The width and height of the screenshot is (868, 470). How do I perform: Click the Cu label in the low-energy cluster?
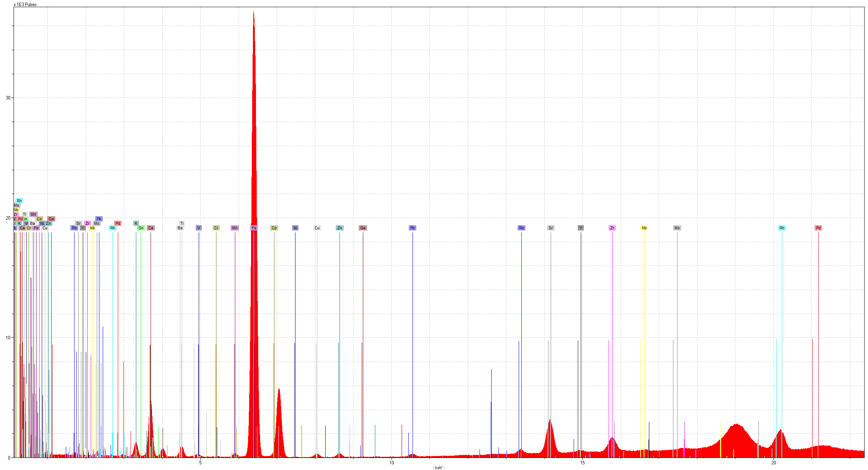click(x=45, y=228)
